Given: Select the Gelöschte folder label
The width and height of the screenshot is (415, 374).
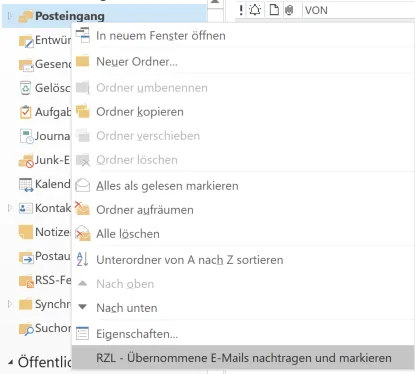Looking at the screenshot, I should 53,88.
